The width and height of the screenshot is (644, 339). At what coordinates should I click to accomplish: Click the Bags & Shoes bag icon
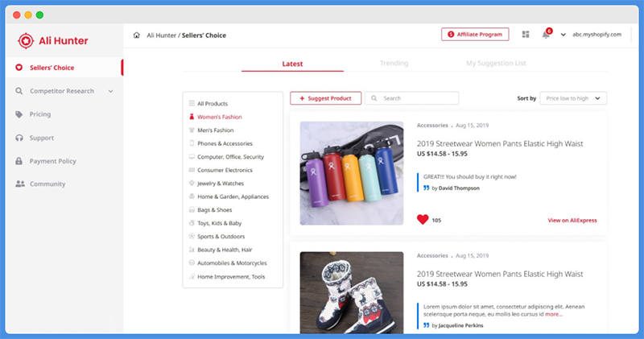click(192, 209)
